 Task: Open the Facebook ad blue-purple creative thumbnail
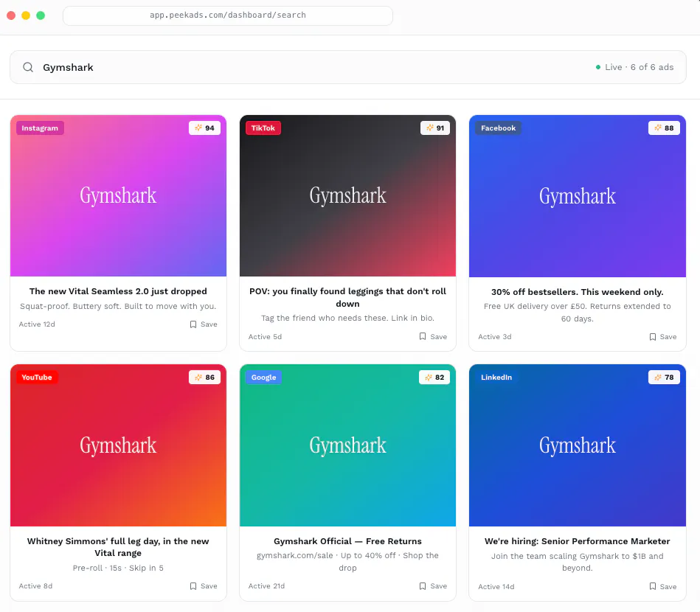coord(578,196)
